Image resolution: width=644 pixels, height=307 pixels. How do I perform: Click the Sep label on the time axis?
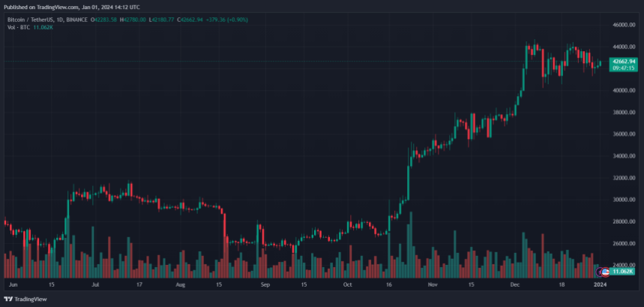coord(264,285)
